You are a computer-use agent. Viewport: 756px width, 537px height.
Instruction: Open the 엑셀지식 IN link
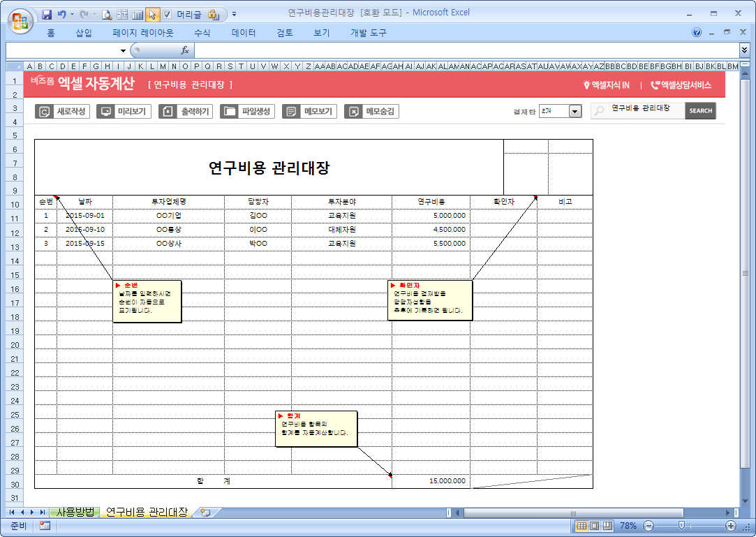coord(606,85)
